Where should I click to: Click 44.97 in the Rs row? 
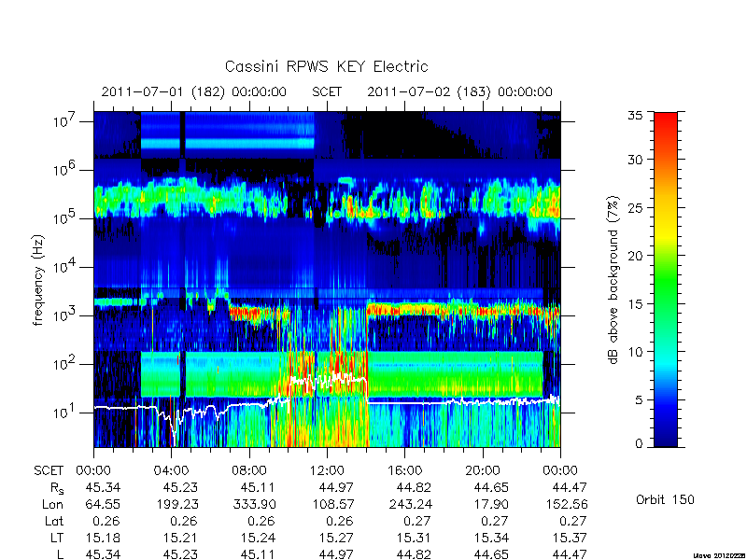click(x=336, y=487)
